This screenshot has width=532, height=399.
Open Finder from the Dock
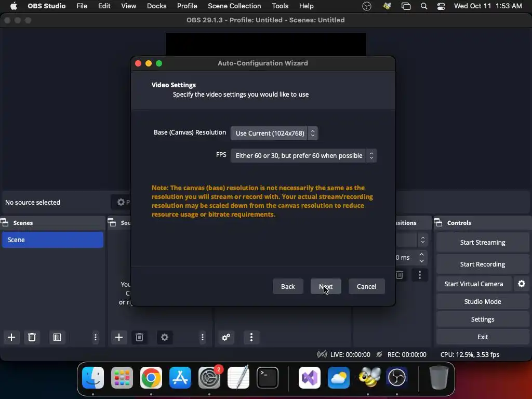point(93,378)
